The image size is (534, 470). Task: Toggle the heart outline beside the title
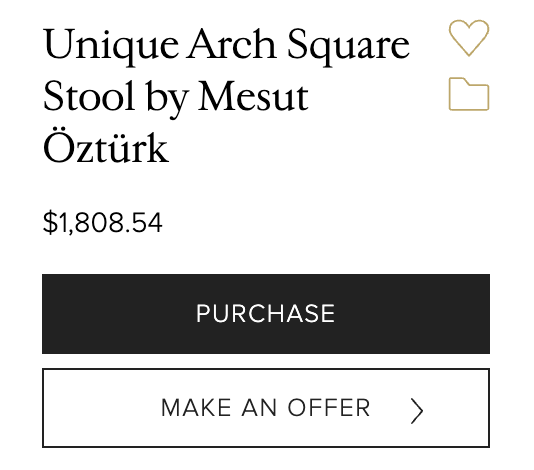click(x=469, y=38)
